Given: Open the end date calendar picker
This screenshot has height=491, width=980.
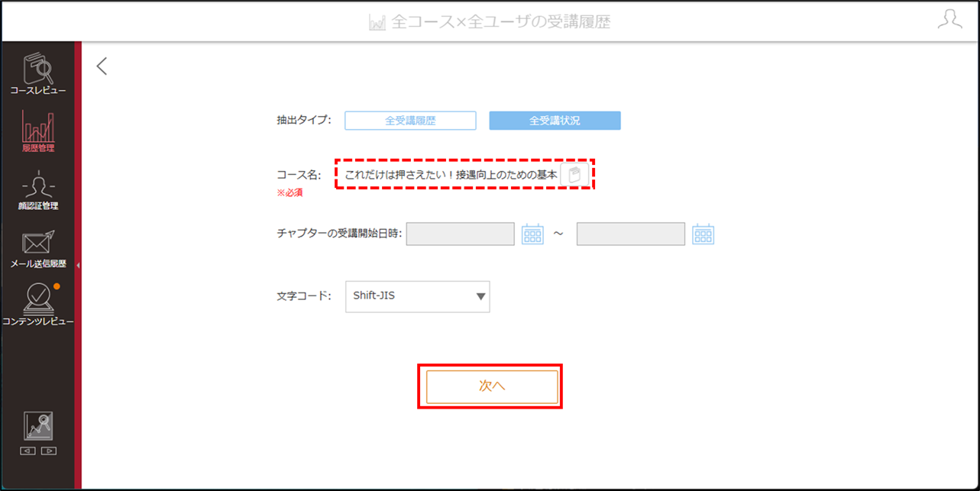Looking at the screenshot, I should 703,234.
